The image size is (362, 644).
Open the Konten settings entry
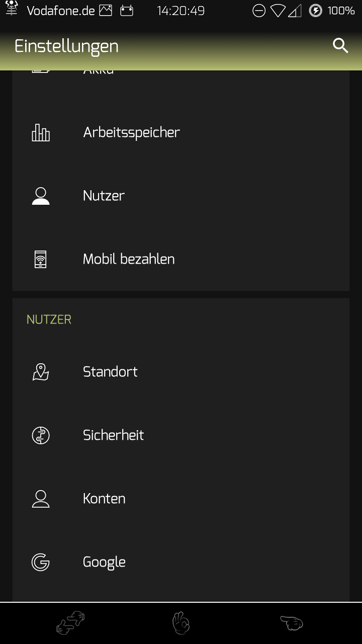104,499
